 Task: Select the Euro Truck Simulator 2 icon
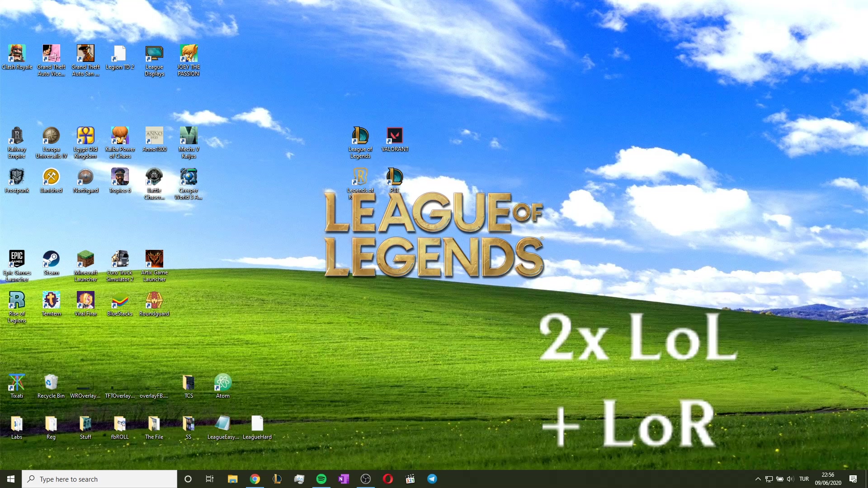click(120, 266)
